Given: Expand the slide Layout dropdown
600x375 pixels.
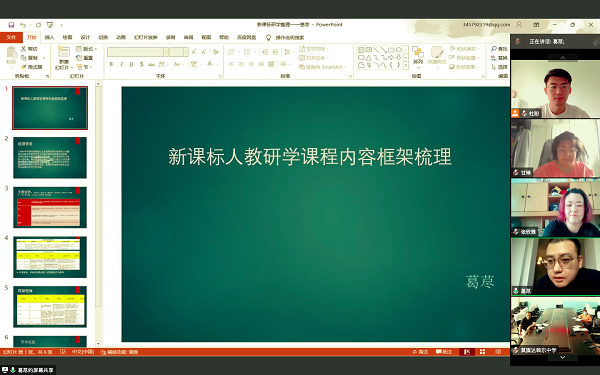Looking at the screenshot, I should [86, 49].
